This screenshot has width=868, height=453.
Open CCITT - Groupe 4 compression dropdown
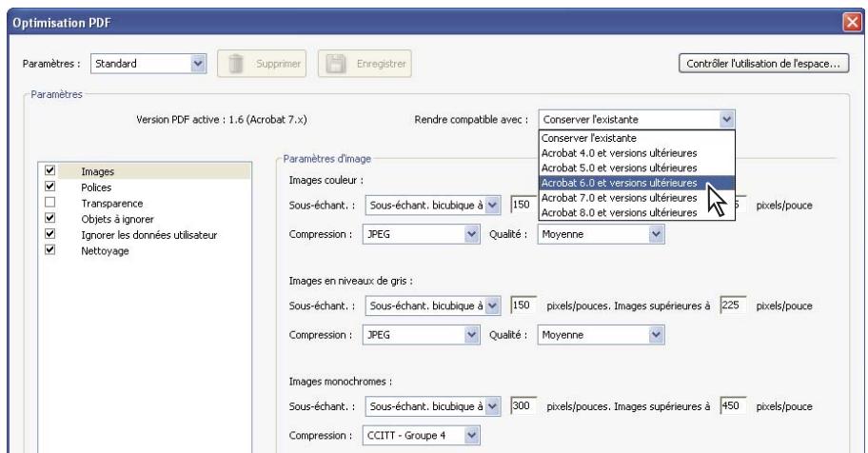[421, 435]
